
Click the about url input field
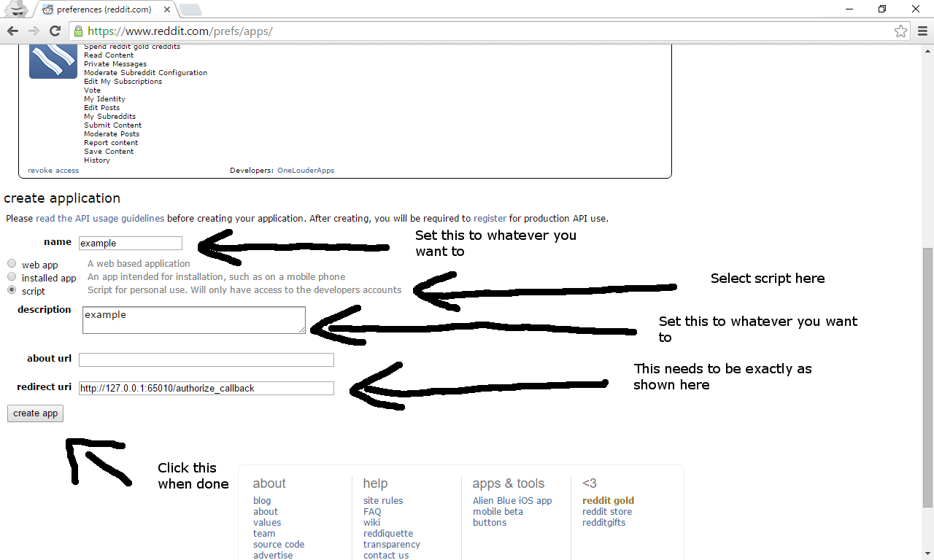click(207, 359)
